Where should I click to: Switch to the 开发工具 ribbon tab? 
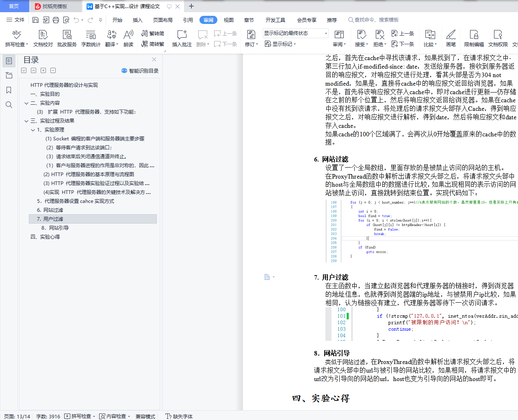point(275,20)
